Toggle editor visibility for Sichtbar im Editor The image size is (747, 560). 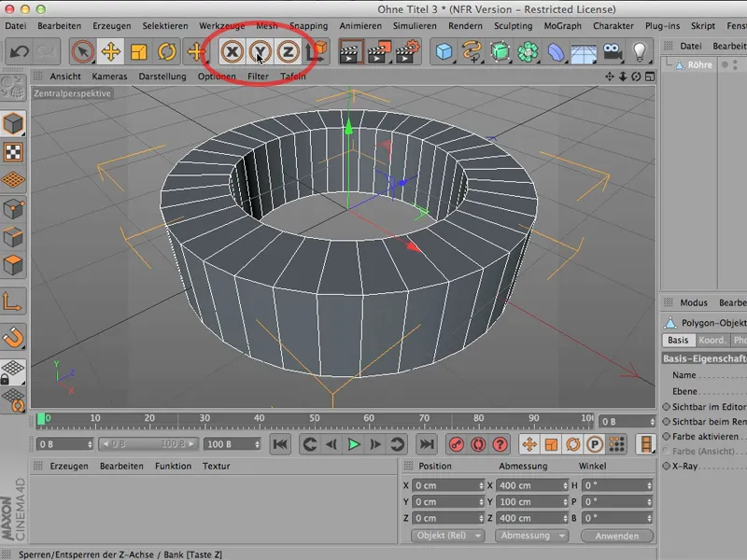tap(665, 406)
